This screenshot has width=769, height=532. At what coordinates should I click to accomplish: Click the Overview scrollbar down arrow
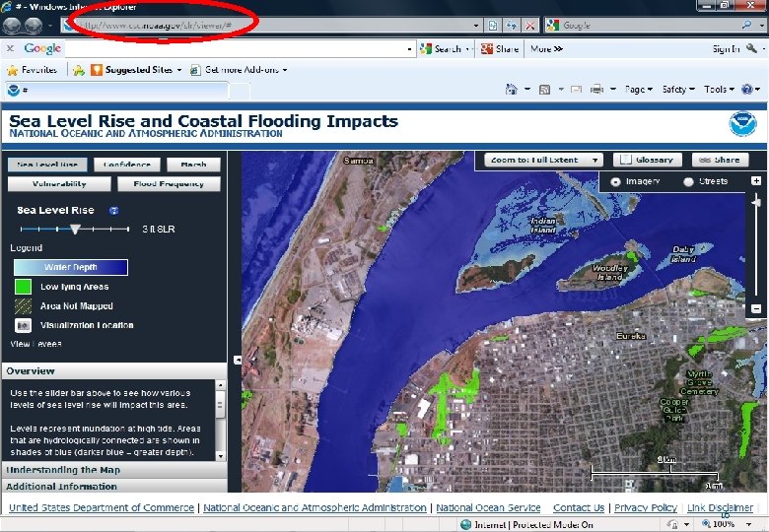click(220, 455)
